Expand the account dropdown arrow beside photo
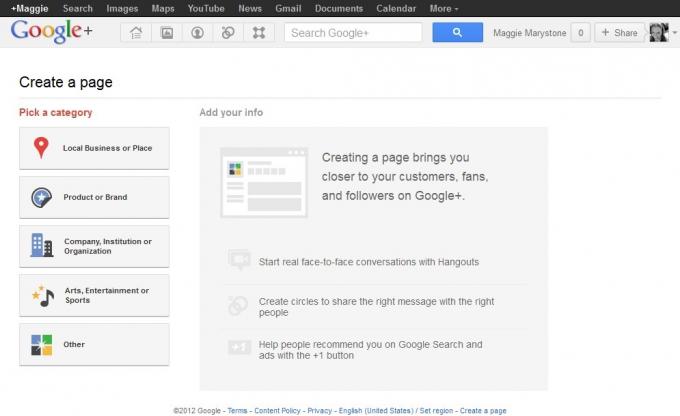 (674, 33)
